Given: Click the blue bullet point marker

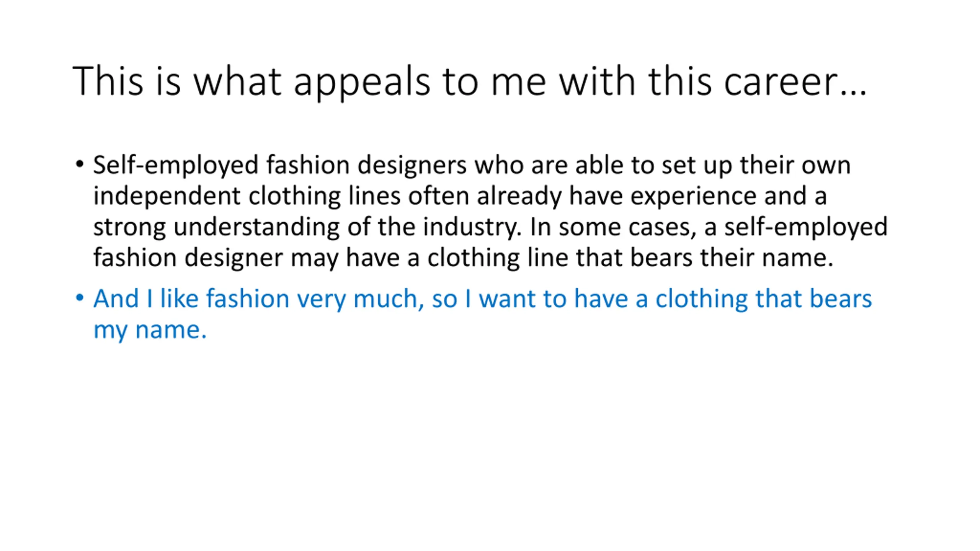Looking at the screenshot, I should click(80, 298).
